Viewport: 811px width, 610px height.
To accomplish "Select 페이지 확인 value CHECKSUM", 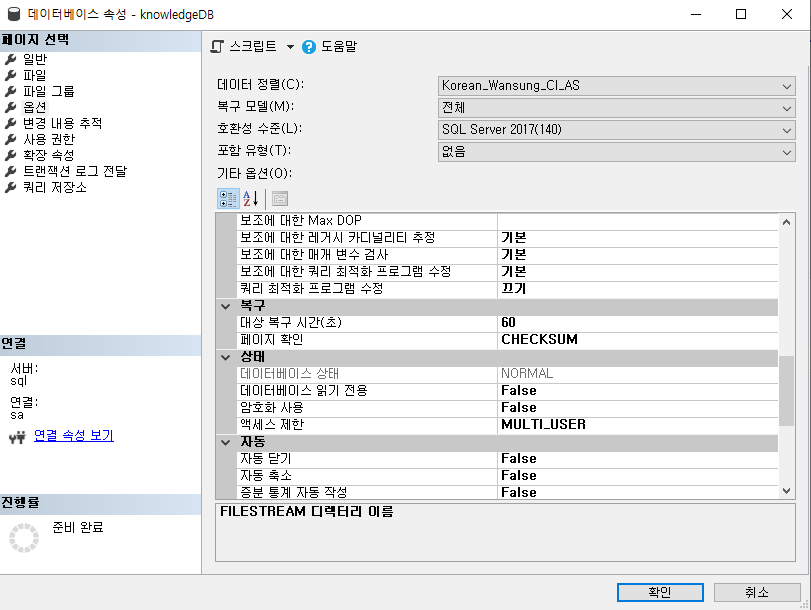I will point(638,340).
